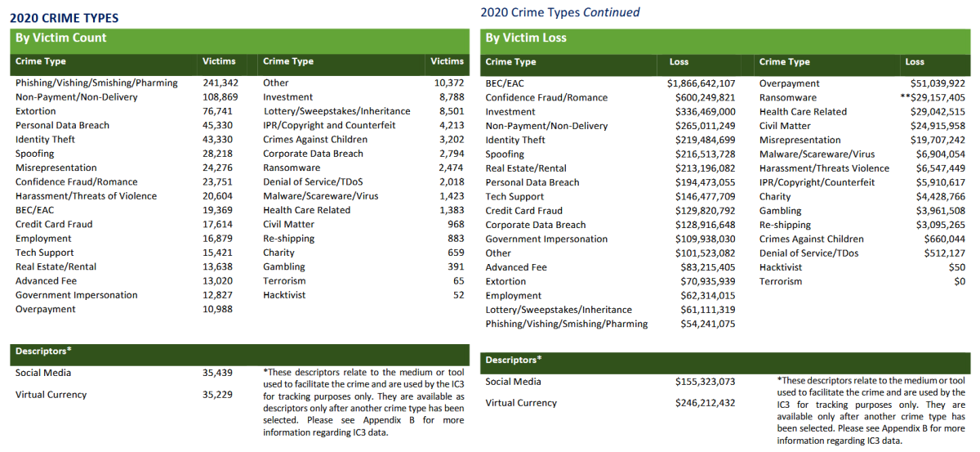980x452 pixels.
Task: Click the Extortion victim count 76,741
Action: [x=217, y=111]
